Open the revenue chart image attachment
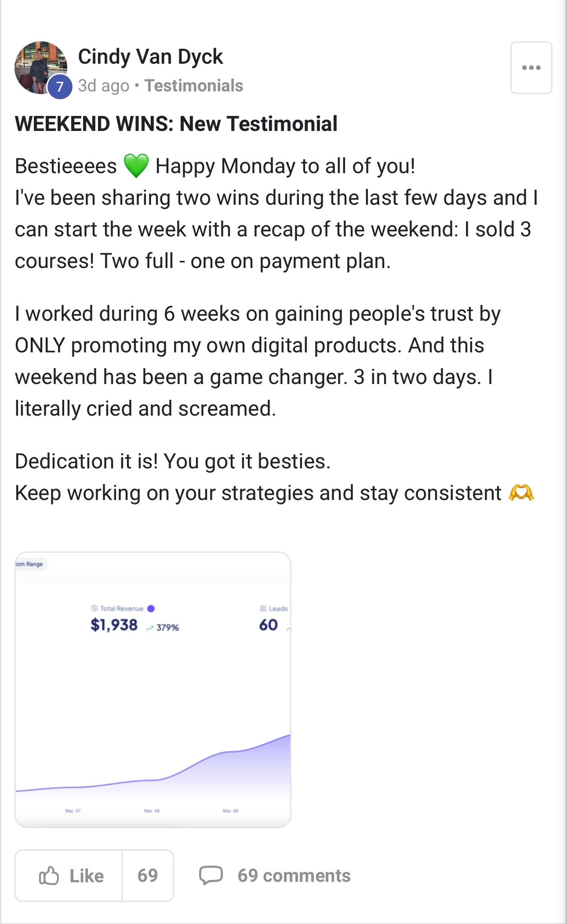Image resolution: width=567 pixels, height=924 pixels. (x=153, y=689)
